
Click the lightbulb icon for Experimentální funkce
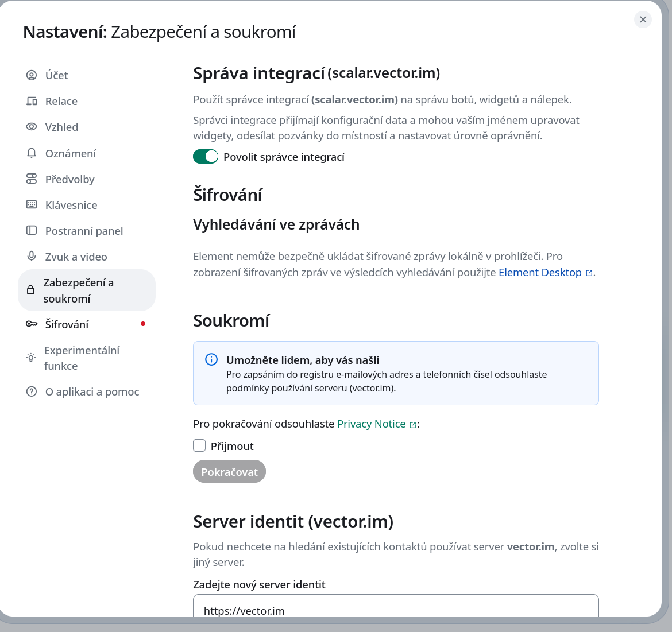coord(31,357)
